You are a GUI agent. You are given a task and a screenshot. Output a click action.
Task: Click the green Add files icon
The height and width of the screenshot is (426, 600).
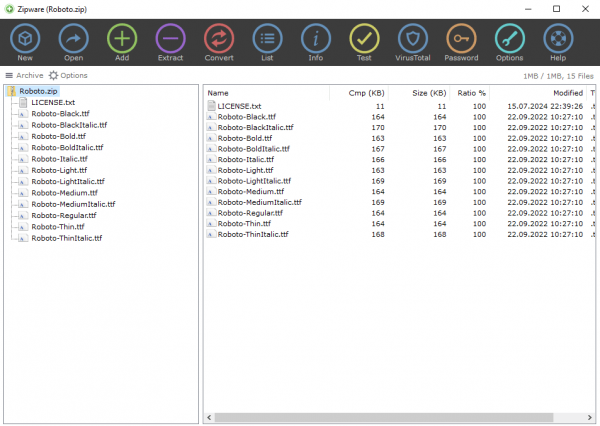tap(122, 39)
